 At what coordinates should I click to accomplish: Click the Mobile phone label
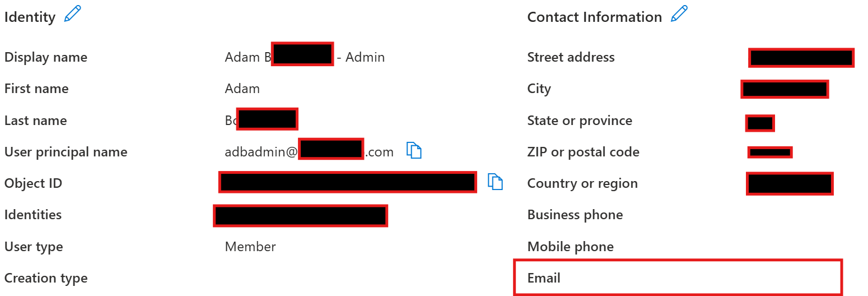[x=570, y=247]
